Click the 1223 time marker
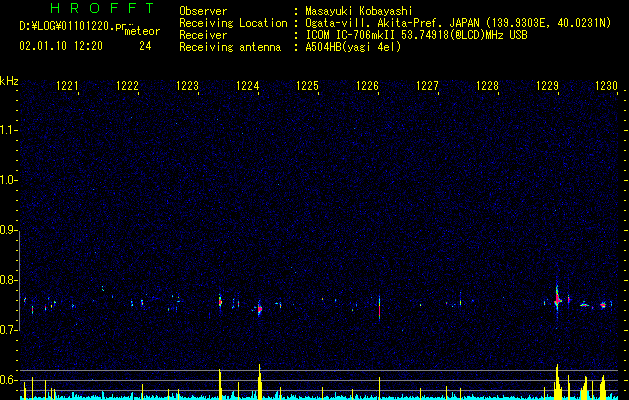The image size is (629, 400). point(187,86)
